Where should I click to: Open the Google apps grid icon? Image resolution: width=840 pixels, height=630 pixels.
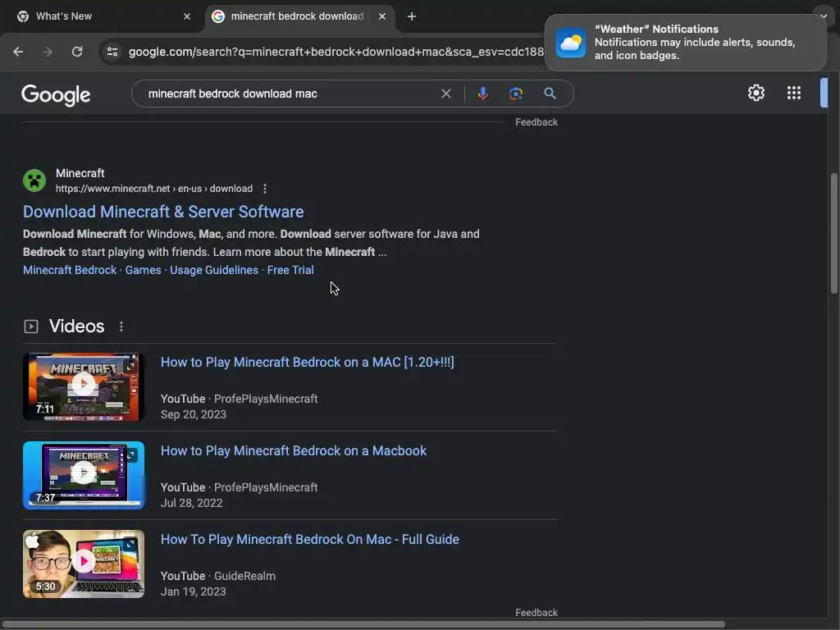click(x=794, y=93)
